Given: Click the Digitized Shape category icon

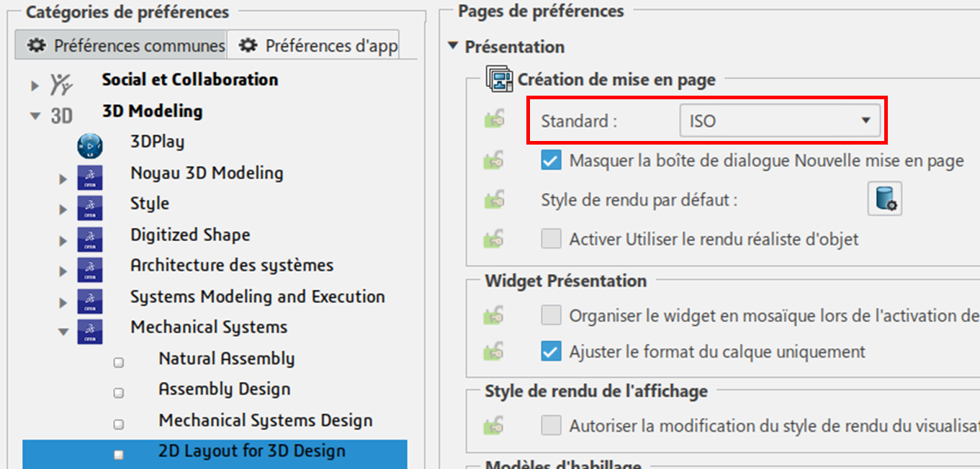Looking at the screenshot, I should point(90,239).
